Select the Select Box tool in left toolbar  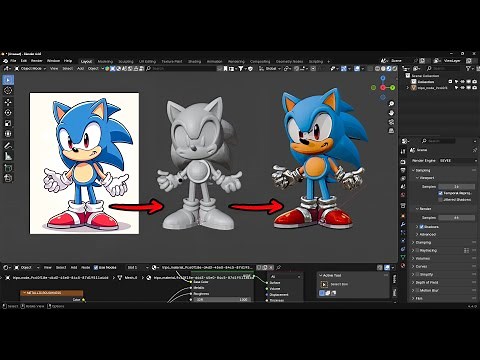tap(8, 80)
